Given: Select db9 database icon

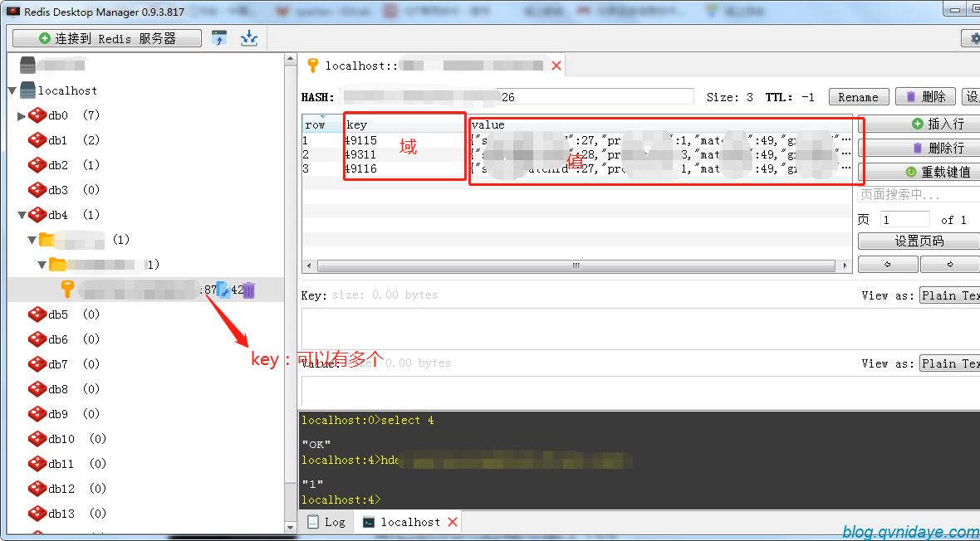Looking at the screenshot, I should 37,414.
